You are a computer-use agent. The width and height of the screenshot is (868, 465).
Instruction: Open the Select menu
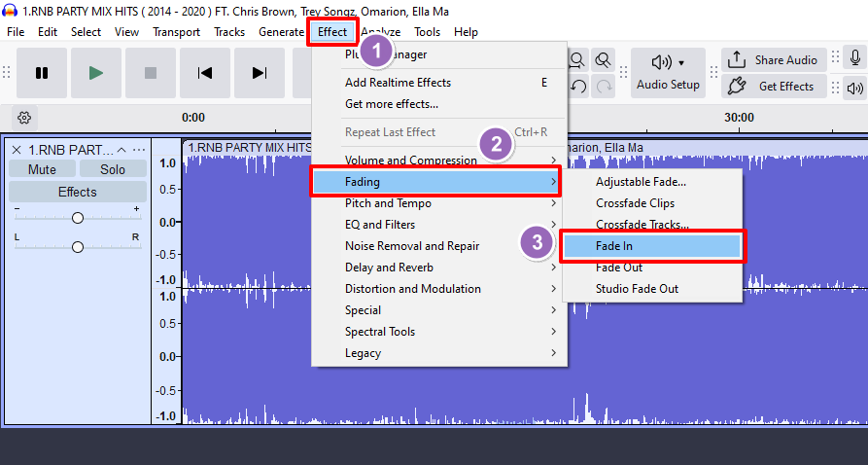click(x=86, y=31)
